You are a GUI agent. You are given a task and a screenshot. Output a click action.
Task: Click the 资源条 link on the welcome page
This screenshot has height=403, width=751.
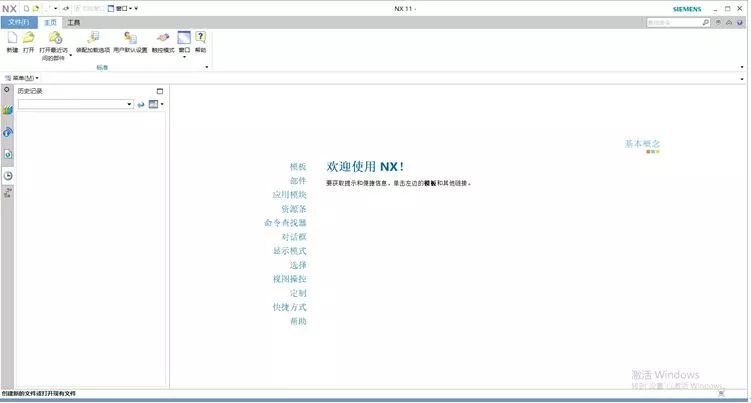click(x=294, y=209)
